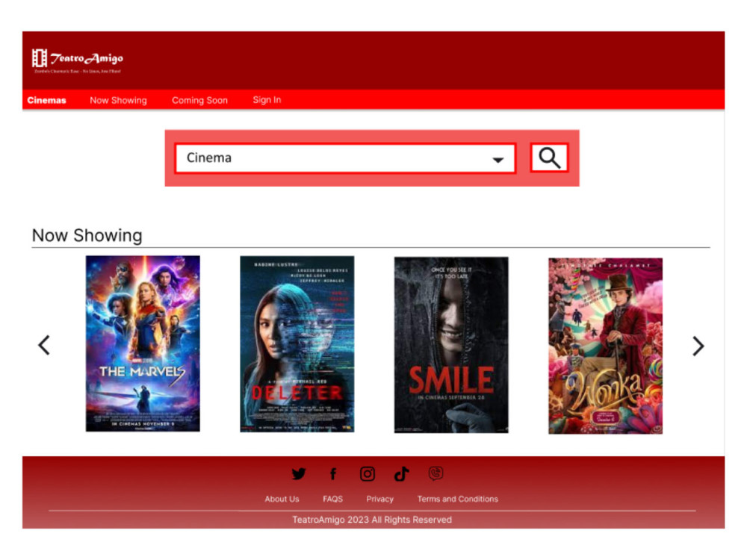747x560 pixels.
Task: Show next movies with right arrow
Action: pos(698,346)
